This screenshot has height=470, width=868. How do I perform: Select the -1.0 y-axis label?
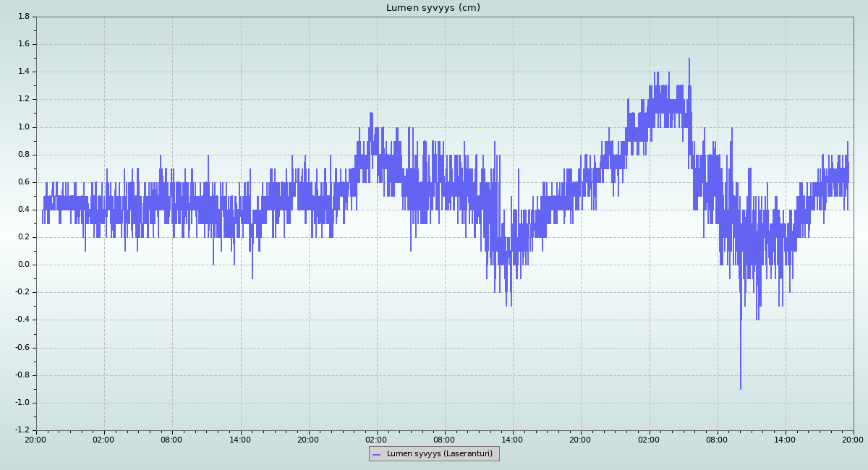(x=22, y=403)
